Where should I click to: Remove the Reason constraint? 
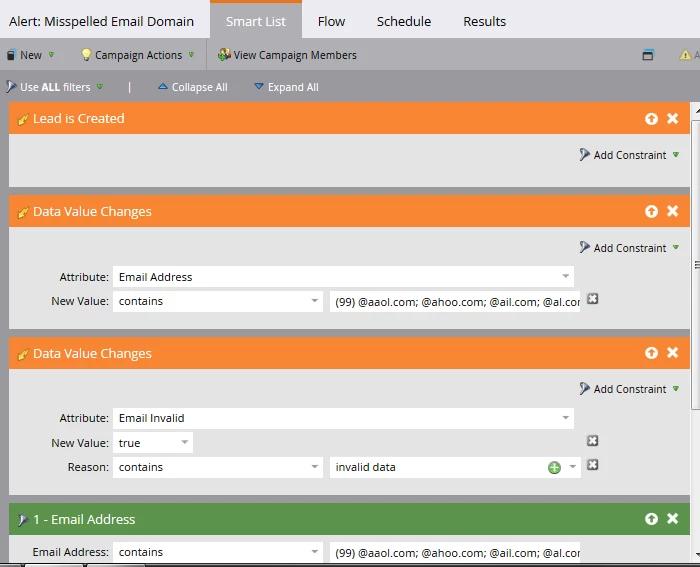coord(592,465)
